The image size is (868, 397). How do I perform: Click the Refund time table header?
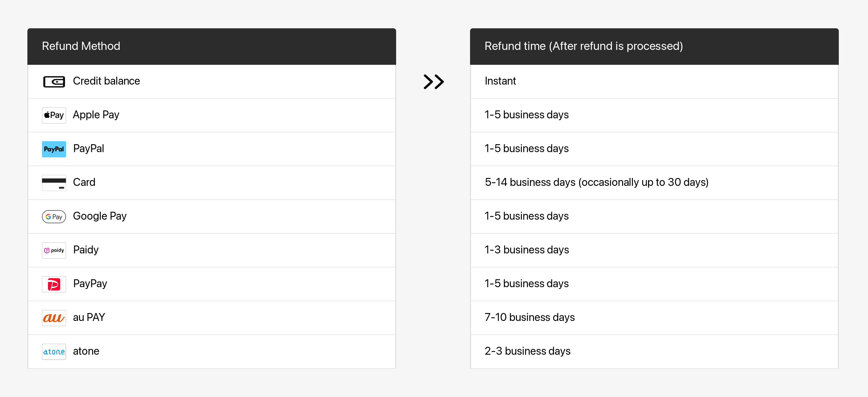pos(583,46)
